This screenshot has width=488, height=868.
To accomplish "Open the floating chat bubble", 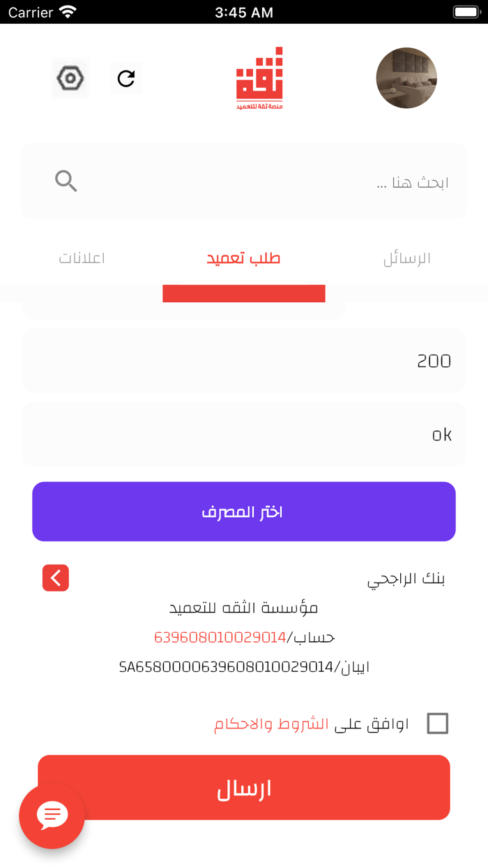I will click(52, 816).
